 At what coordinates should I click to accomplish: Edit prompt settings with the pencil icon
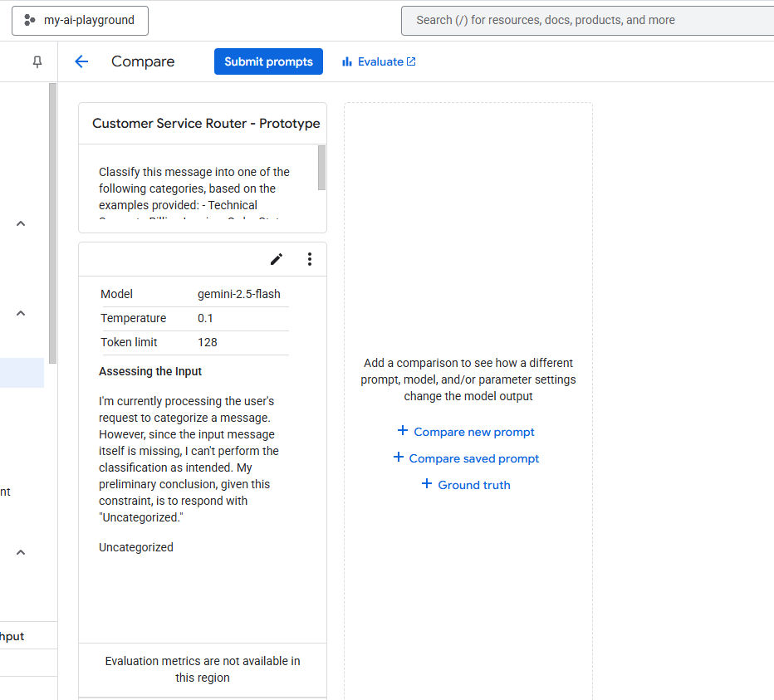(x=277, y=259)
